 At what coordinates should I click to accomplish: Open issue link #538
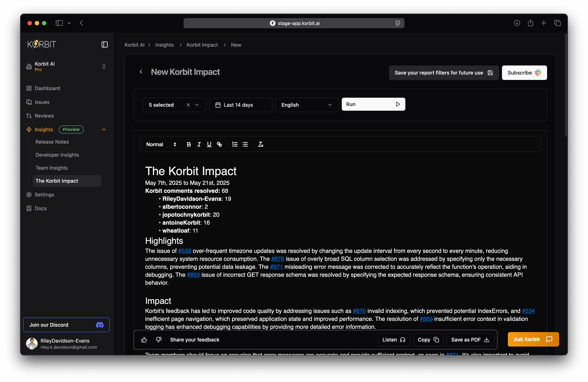[x=184, y=251]
